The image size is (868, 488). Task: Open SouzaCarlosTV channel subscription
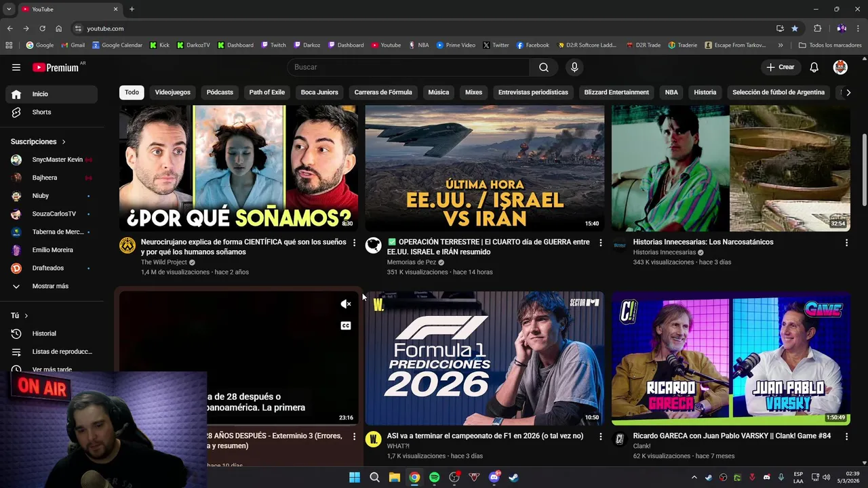point(52,214)
